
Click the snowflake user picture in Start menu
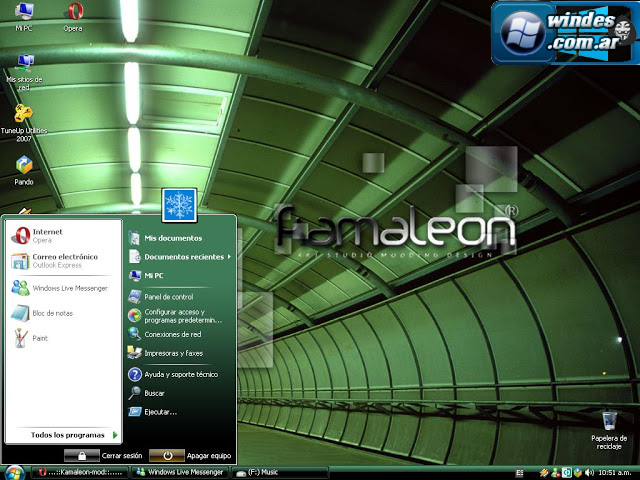(179, 205)
